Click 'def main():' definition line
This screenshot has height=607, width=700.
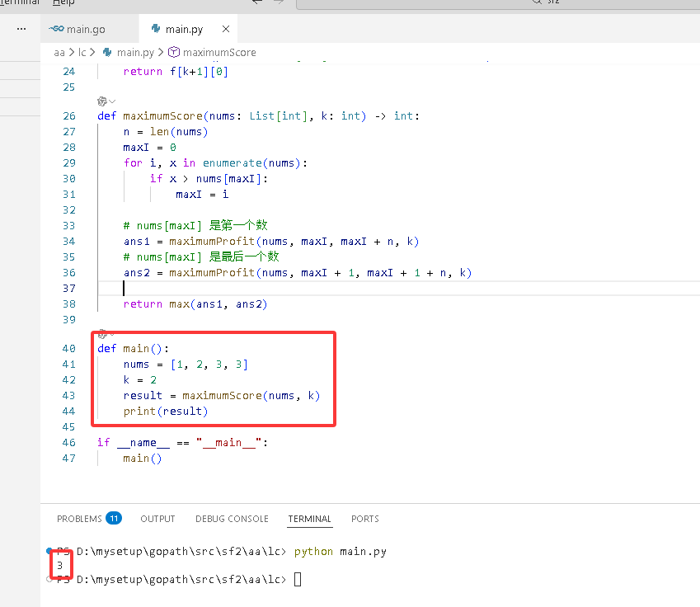click(133, 348)
